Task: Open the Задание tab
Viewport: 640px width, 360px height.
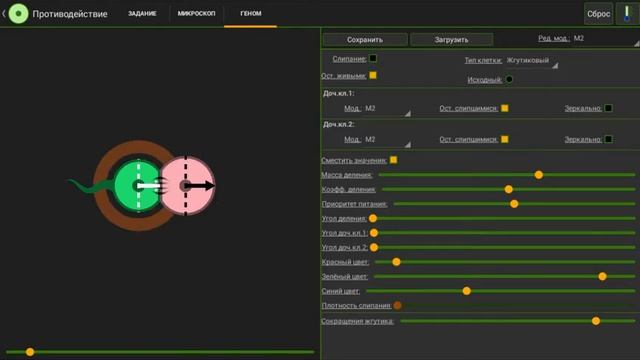Action: 142,13
